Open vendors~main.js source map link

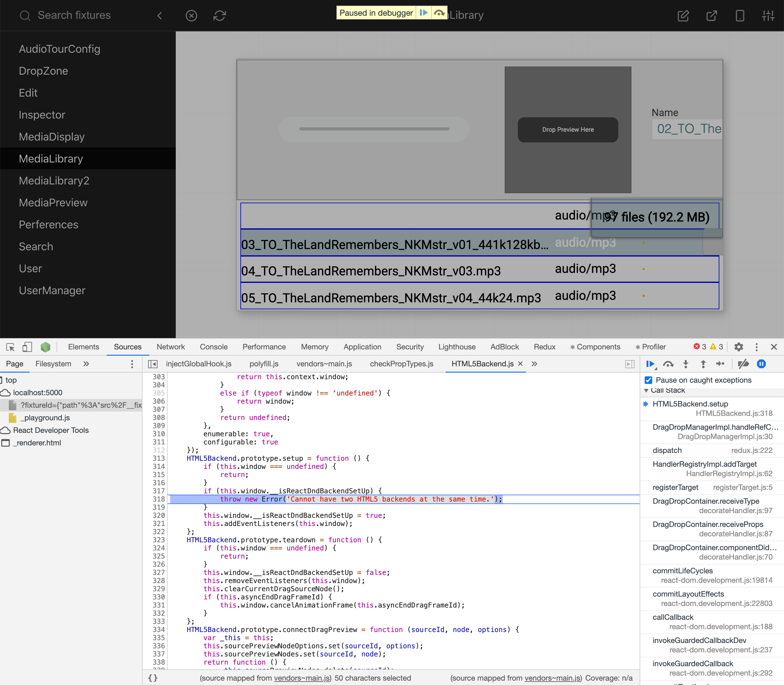tap(302, 678)
